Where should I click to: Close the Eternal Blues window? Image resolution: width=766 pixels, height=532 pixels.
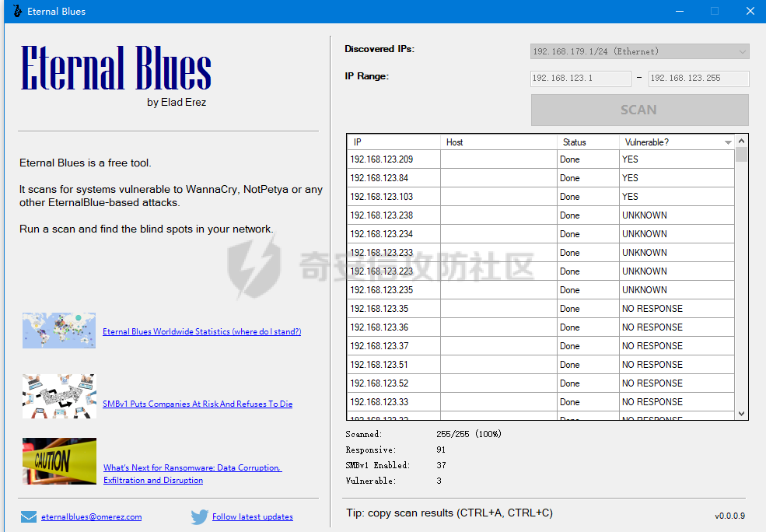pyautogui.click(x=750, y=11)
